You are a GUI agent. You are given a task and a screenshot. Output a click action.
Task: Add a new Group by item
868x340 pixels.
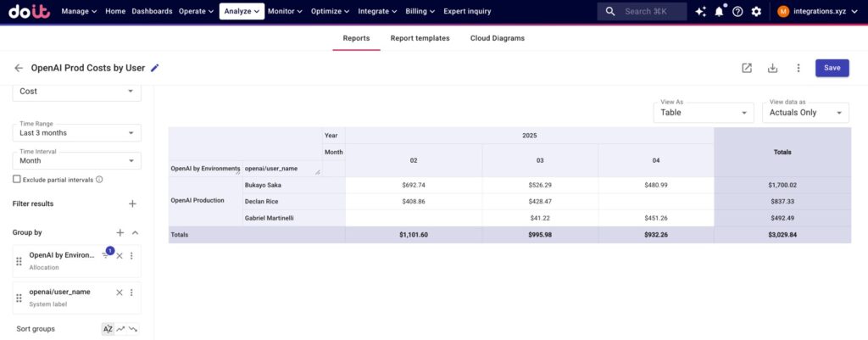pos(120,232)
